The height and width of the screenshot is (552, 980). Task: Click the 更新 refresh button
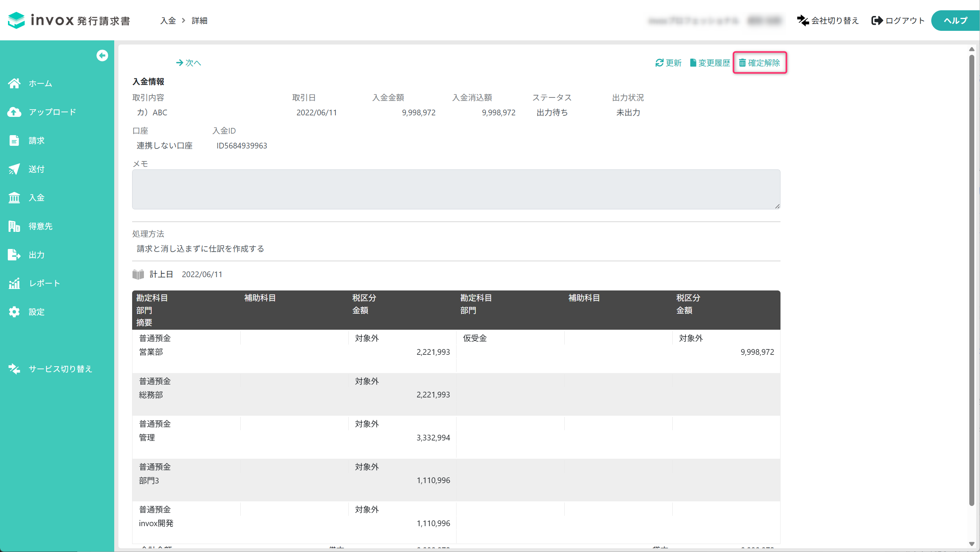click(668, 63)
